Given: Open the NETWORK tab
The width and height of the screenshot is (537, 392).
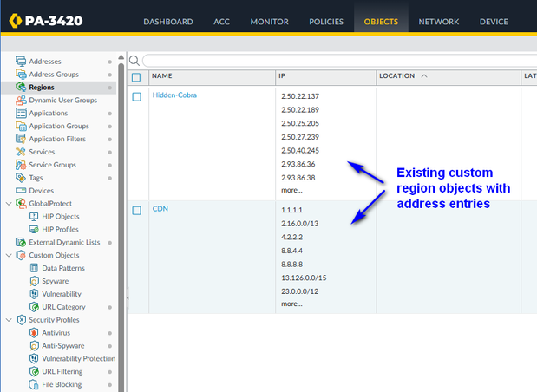Looking at the screenshot, I should coord(439,22).
